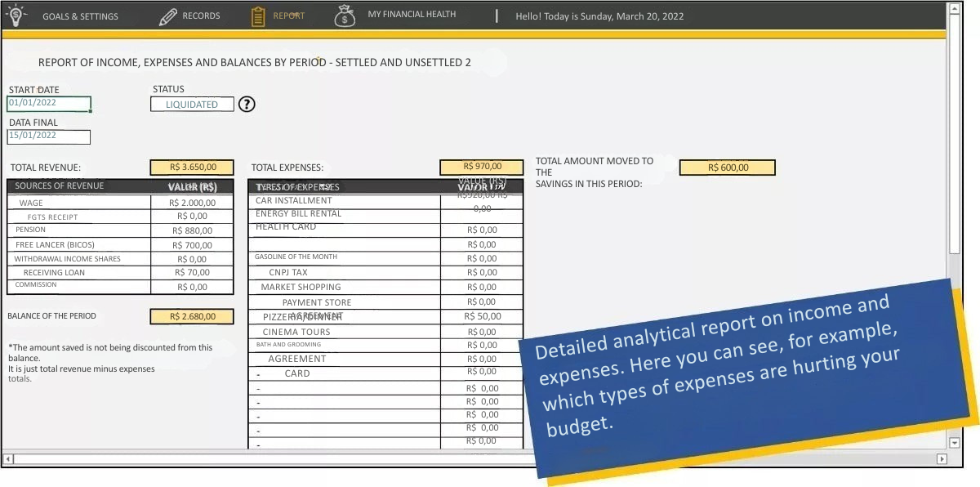980x487 pixels.
Task: Click the Wage value cell R$ 2.000,00
Action: [x=192, y=203]
